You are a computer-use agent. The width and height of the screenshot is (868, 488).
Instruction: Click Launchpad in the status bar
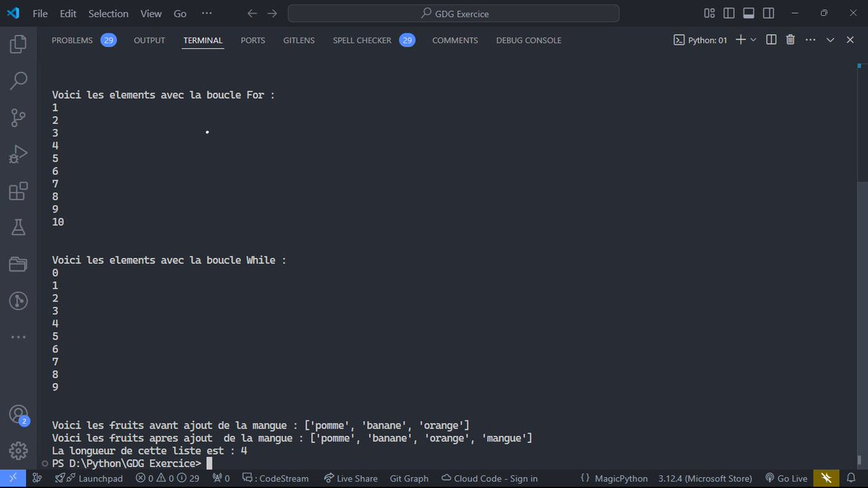pos(88,478)
